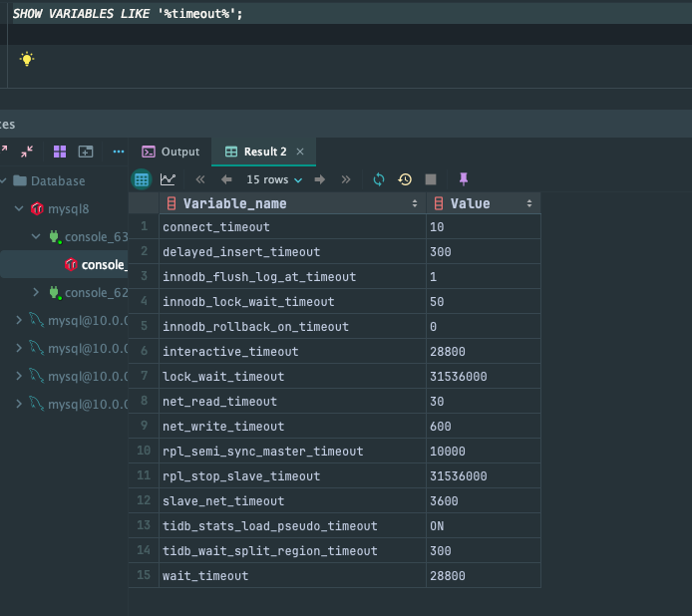Click the stop execution square icon
The image size is (692, 616).
click(431, 179)
